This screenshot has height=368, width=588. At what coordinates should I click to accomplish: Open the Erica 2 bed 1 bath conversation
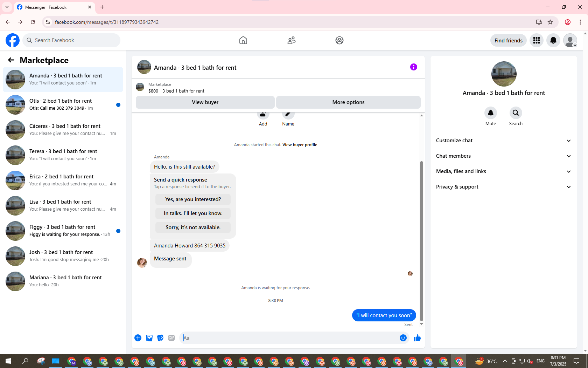[x=63, y=180]
